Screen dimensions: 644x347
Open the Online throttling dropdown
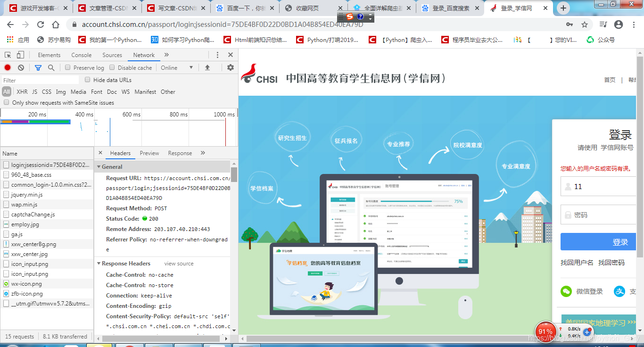point(177,67)
